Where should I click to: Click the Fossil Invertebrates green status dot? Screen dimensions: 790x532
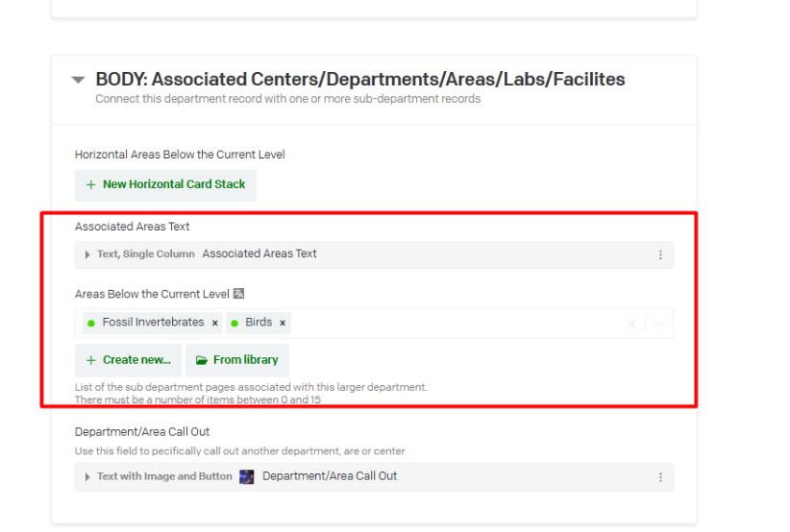click(x=91, y=323)
